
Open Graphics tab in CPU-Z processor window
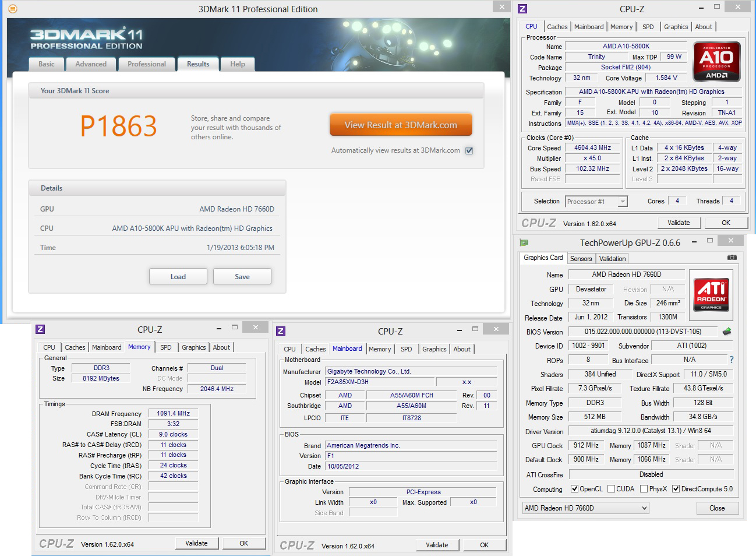coord(676,27)
